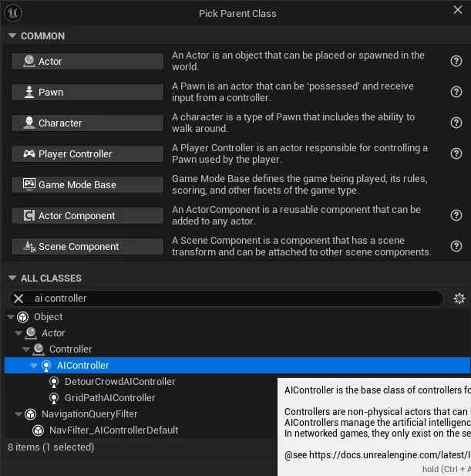Collapse the Object tree node
This screenshot has height=476, width=471.
[11, 317]
